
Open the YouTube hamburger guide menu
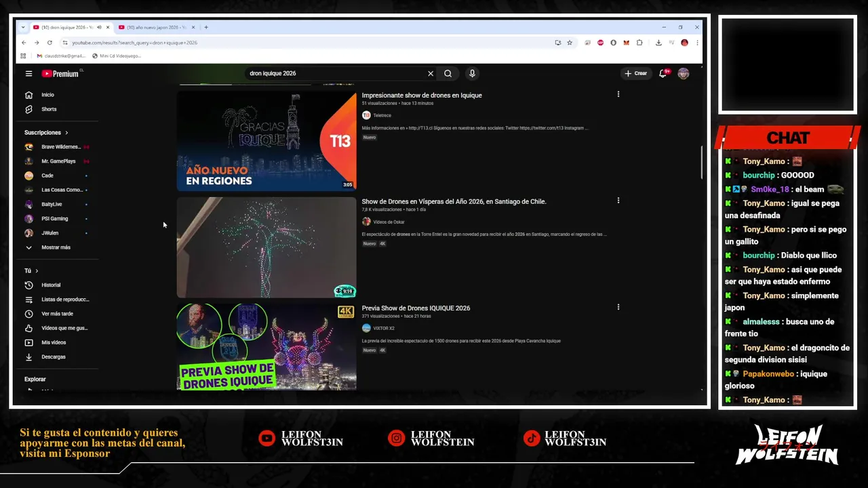(x=28, y=73)
